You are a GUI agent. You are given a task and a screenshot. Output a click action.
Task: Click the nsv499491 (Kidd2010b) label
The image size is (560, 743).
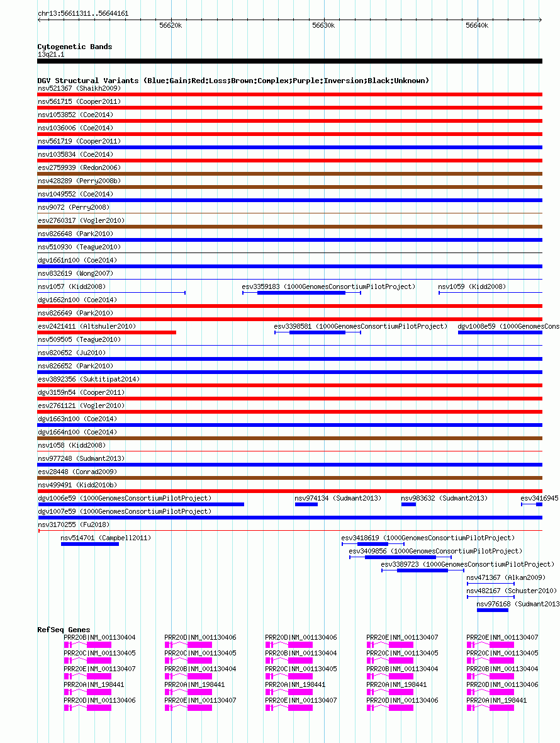77,485
